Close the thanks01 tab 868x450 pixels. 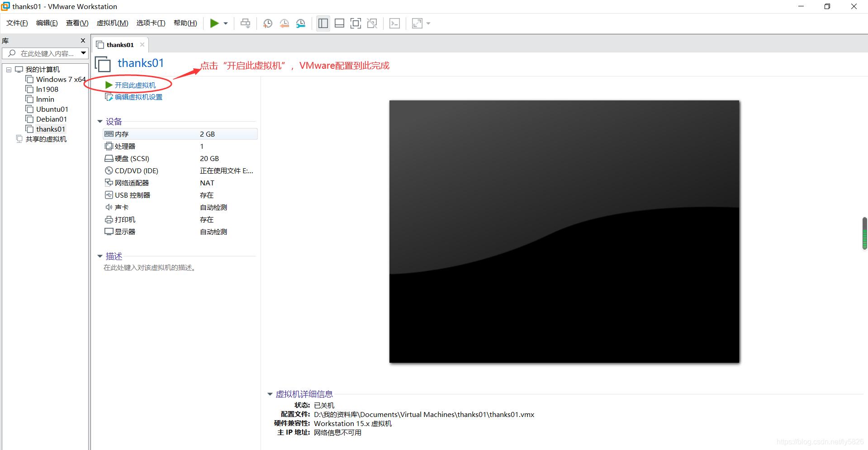tap(142, 44)
